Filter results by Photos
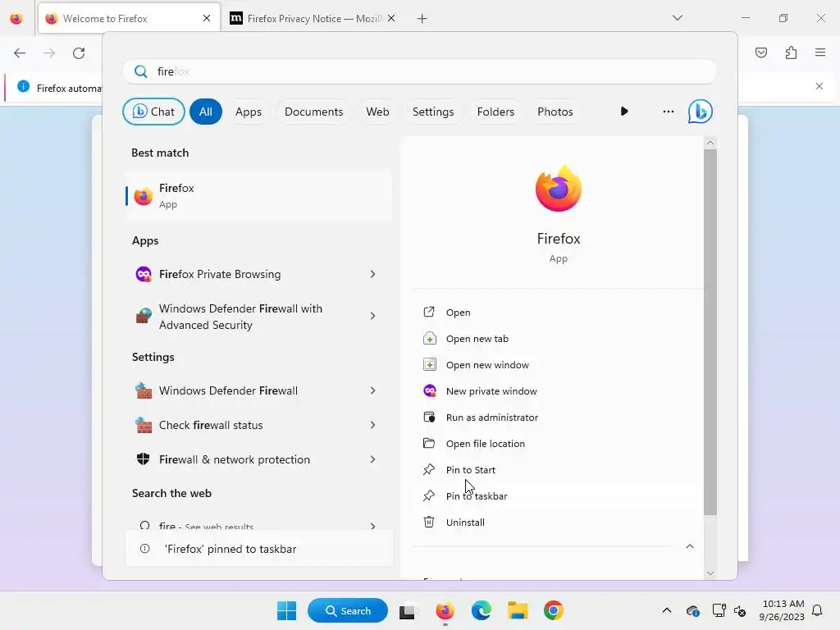The width and height of the screenshot is (840, 630). 555,112
